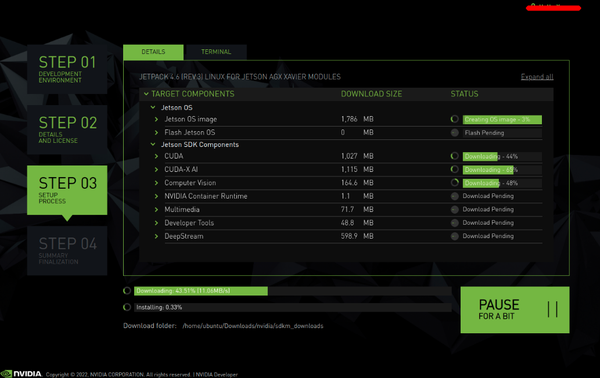Collapse the Target Components section
This screenshot has width=600, height=378.
pos(146,94)
